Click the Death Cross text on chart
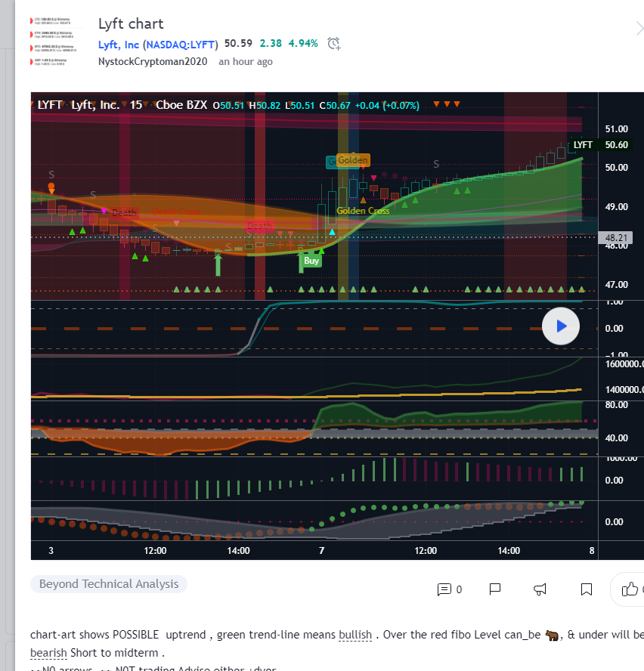This screenshot has height=671, width=644. [176, 212]
